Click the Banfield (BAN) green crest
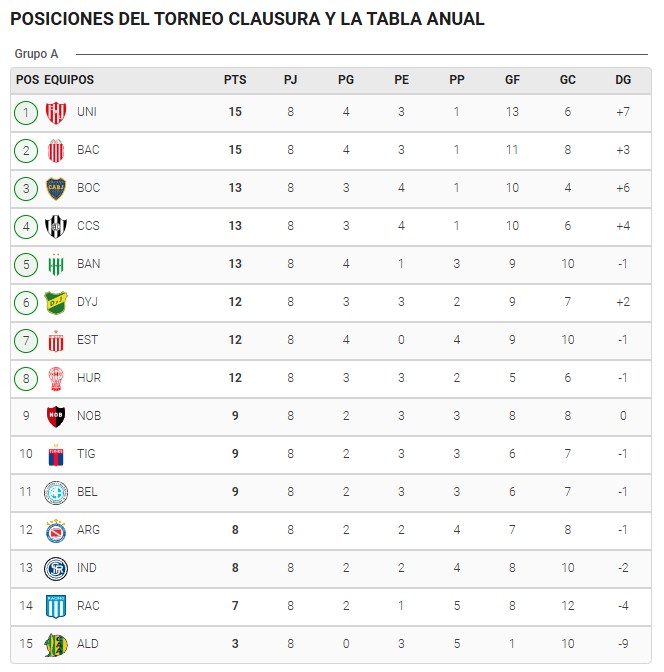Image resolution: width=664 pixels, height=672 pixels. pyautogui.click(x=56, y=264)
